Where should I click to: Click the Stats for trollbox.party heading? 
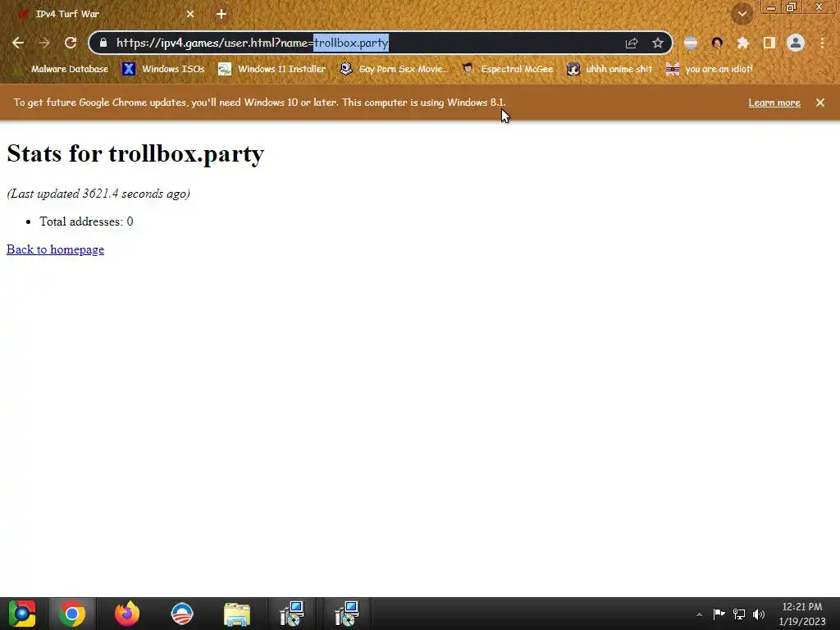coord(135,153)
